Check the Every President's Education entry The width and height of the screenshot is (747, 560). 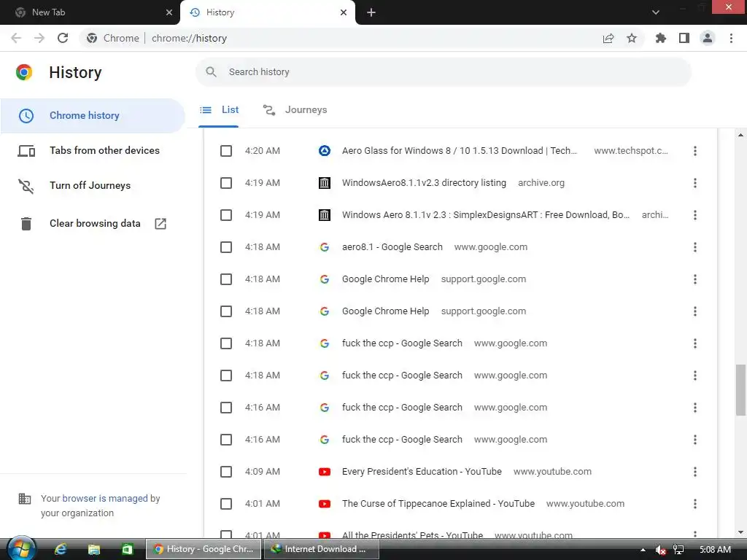point(226,472)
